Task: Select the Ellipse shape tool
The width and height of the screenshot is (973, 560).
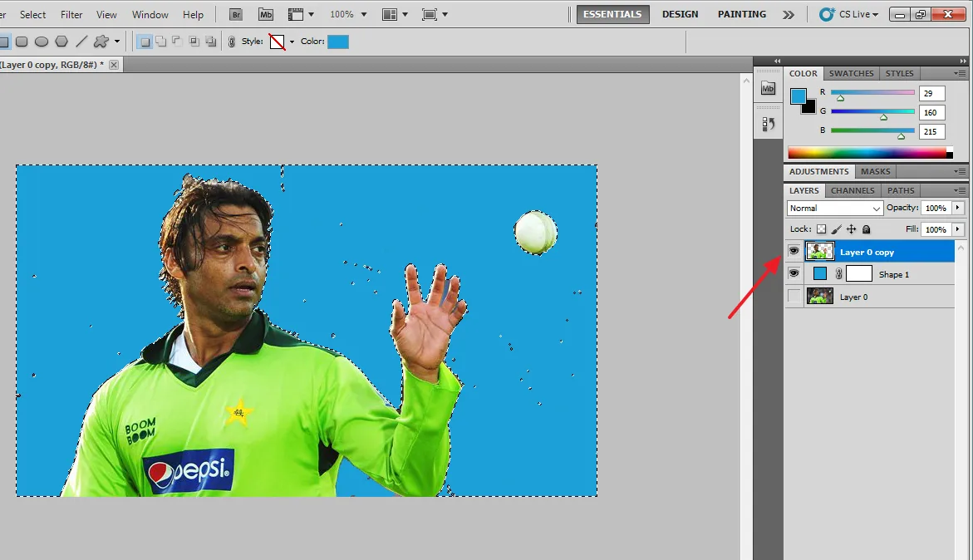Action: pyautogui.click(x=42, y=42)
